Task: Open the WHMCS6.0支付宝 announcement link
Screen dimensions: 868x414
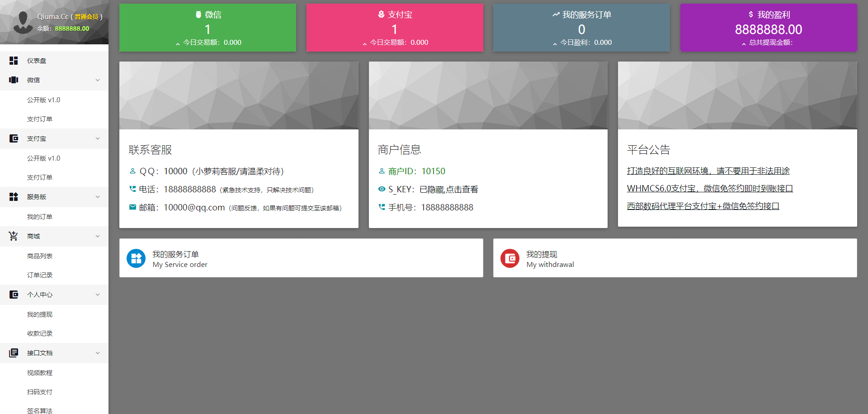Action: click(710, 189)
